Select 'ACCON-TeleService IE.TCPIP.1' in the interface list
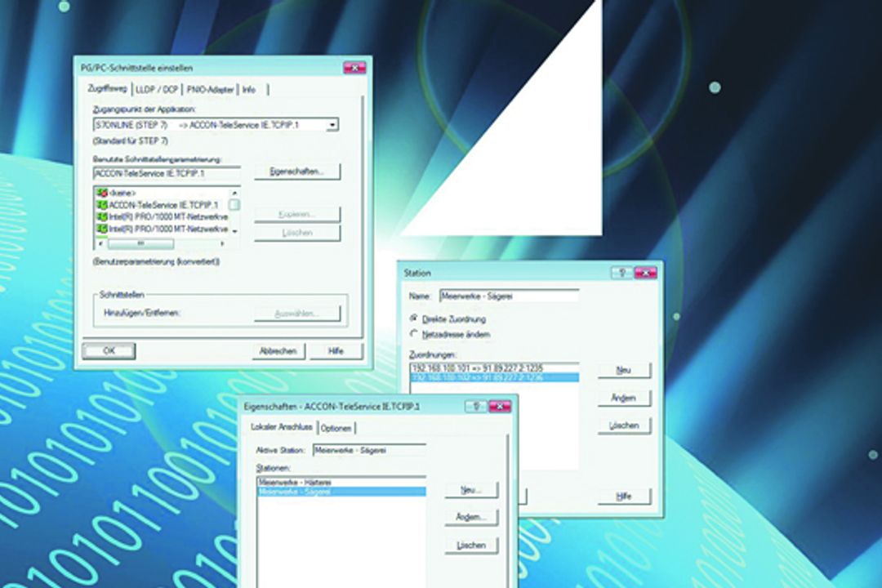Viewport: 882px width, 588px height. point(163,205)
